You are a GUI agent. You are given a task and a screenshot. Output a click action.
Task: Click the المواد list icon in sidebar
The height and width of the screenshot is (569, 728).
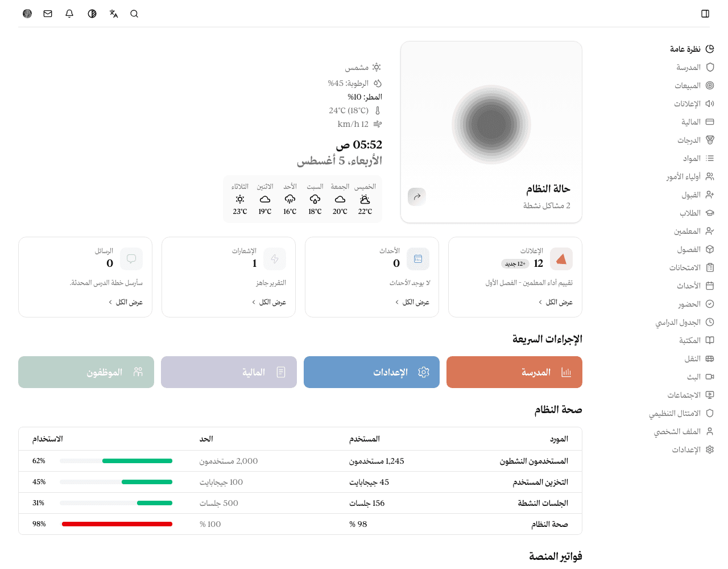710,158
